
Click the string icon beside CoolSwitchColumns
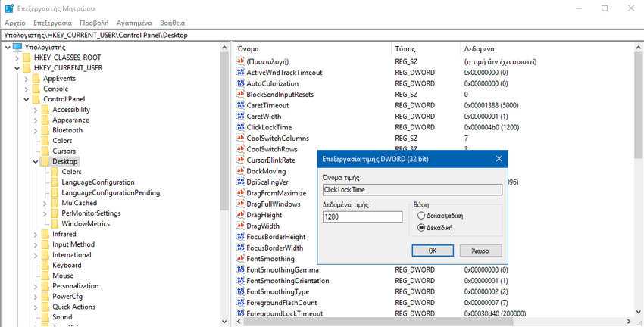(241, 139)
